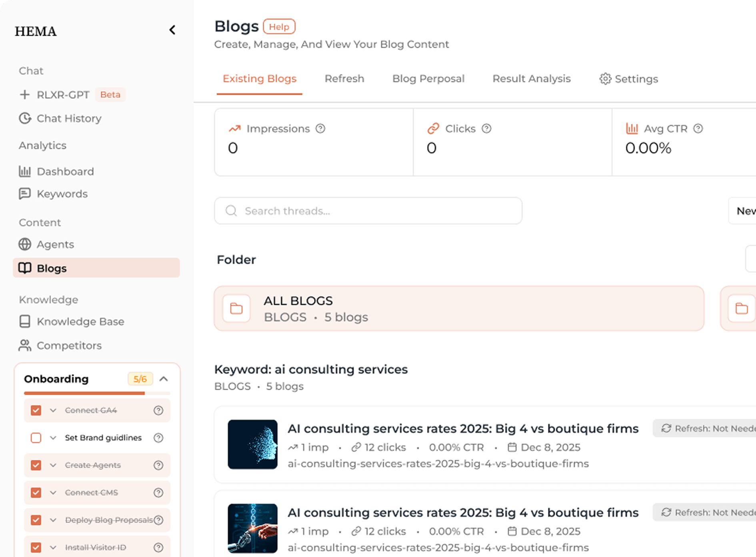Uncheck the Create Agents onboarding item

point(36,465)
